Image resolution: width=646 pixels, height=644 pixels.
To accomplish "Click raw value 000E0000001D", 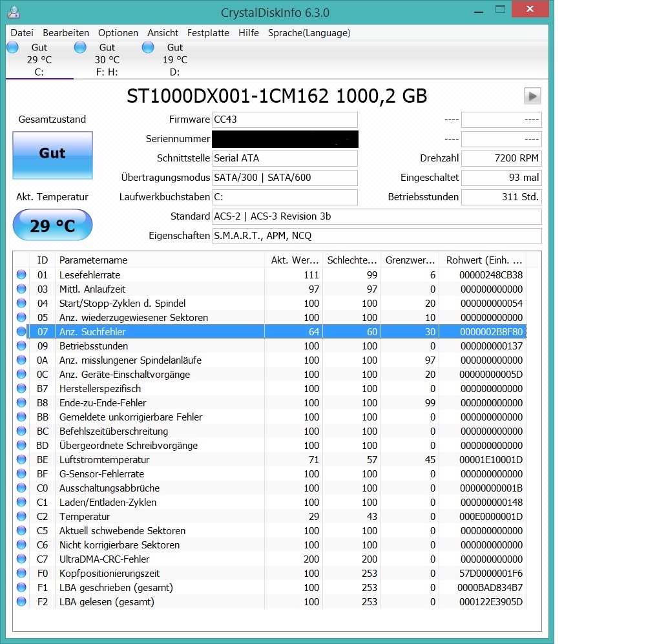I will point(491,516).
